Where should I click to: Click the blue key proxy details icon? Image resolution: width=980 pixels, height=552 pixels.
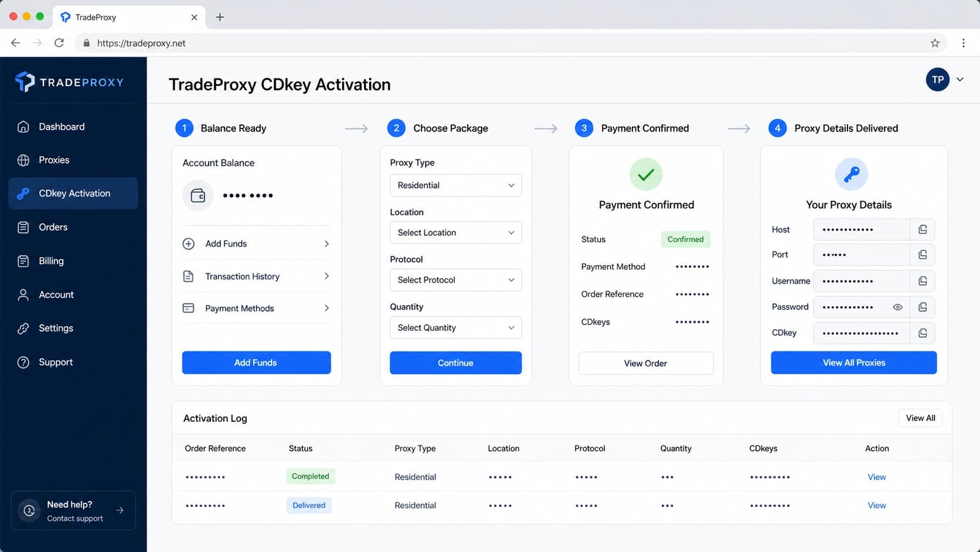coord(851,174)
